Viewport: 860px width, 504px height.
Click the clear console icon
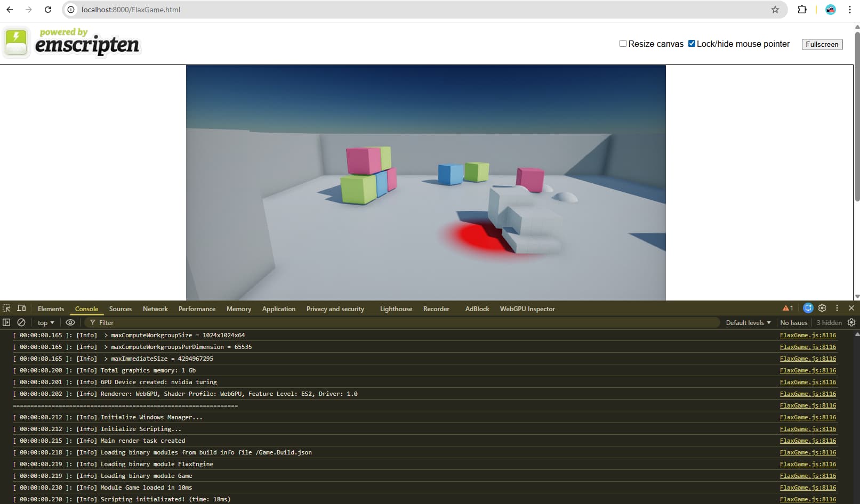pos(21,322)
